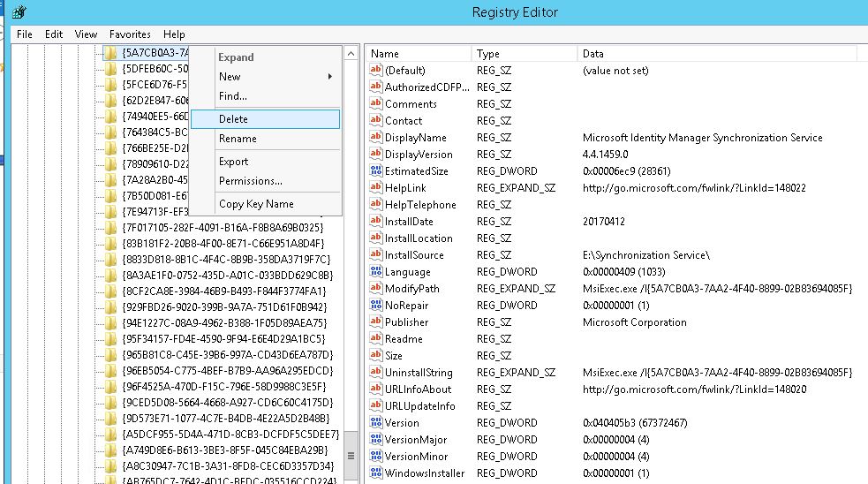Click the string icon beside ModifyPath
Viewport: 868px width, 484px height.
pyautogui.click(x=376, y=288)
